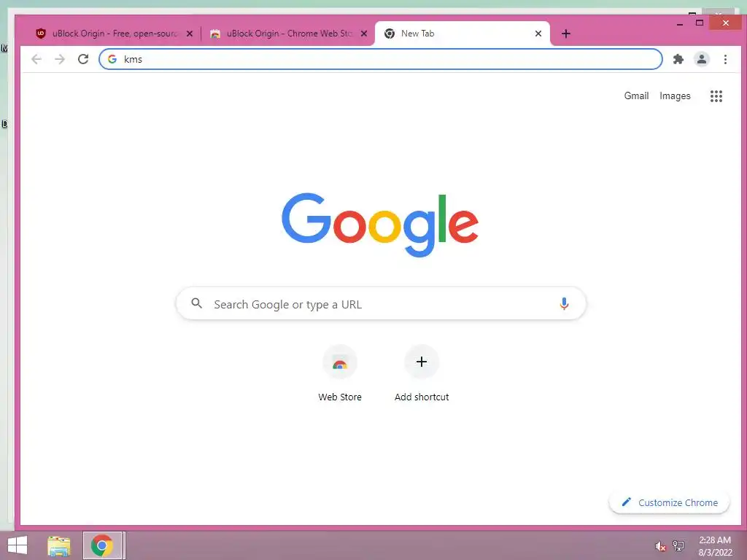This screenshot has width=747, height=560.
Task: Go back with the back arrow
Action: click(x=36, y=59)
